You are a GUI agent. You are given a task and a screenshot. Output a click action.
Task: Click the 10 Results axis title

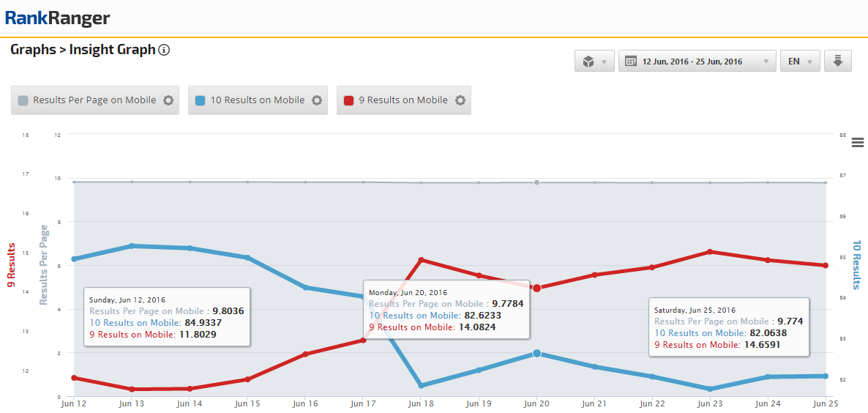point(857,264)
